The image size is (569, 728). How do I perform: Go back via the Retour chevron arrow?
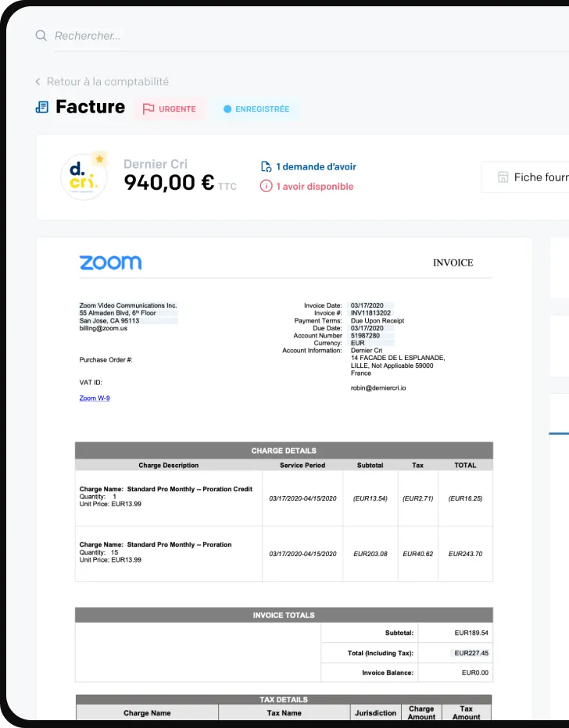coord(38,82)
